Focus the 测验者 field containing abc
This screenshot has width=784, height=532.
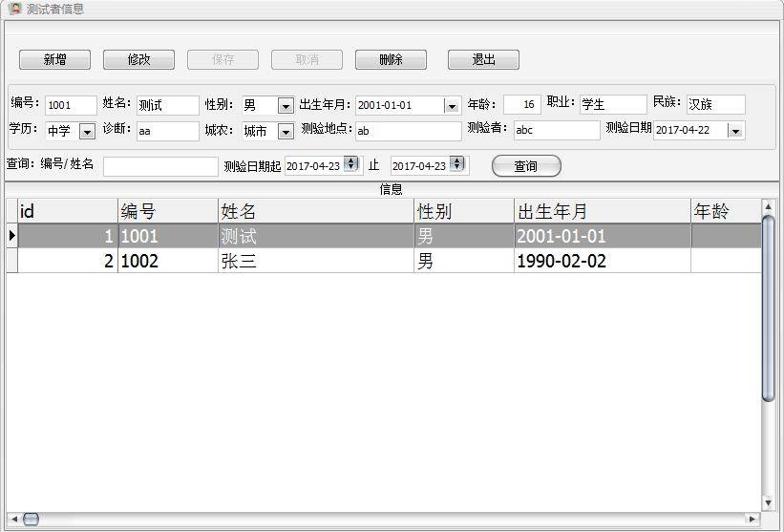(557, 131)
